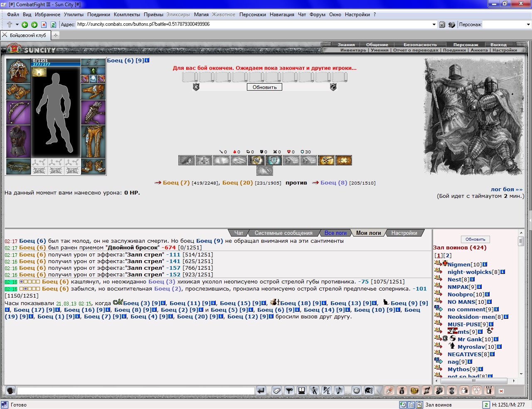Open the Магия menu
The image size is (532, 409).
pyautogui.click(x=201, y=15)
